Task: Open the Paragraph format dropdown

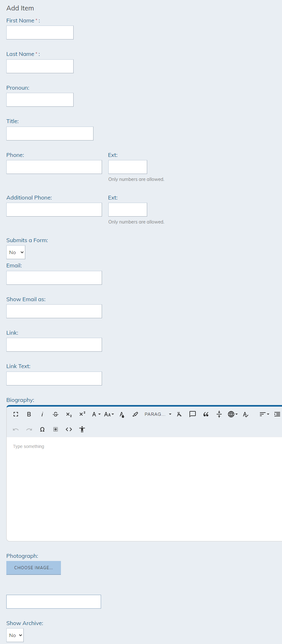Action: tap(158, 414)
